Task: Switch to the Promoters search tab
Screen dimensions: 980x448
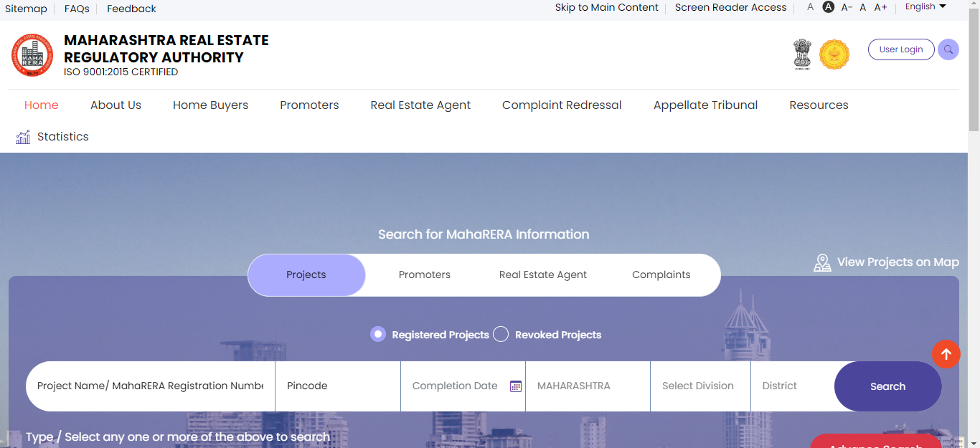Action: tap(425, 275)
